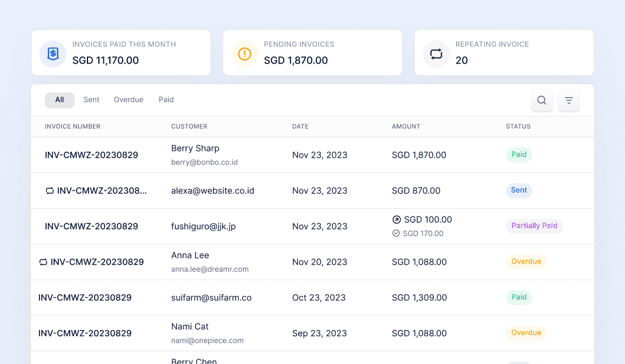Viewport: 625px width, 364px height.
Task: Click email berry@bonbo.co.id
Action: (x=204, y=163)
